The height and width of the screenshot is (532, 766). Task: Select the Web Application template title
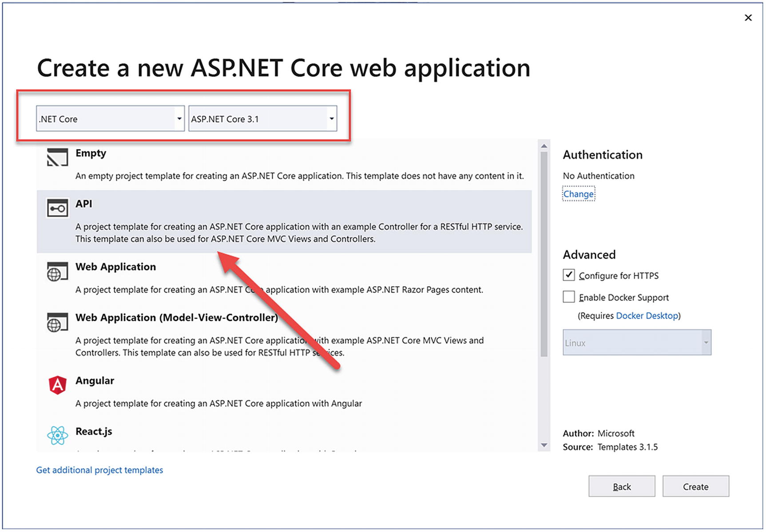pyautogui.click(x=115, y=267)
